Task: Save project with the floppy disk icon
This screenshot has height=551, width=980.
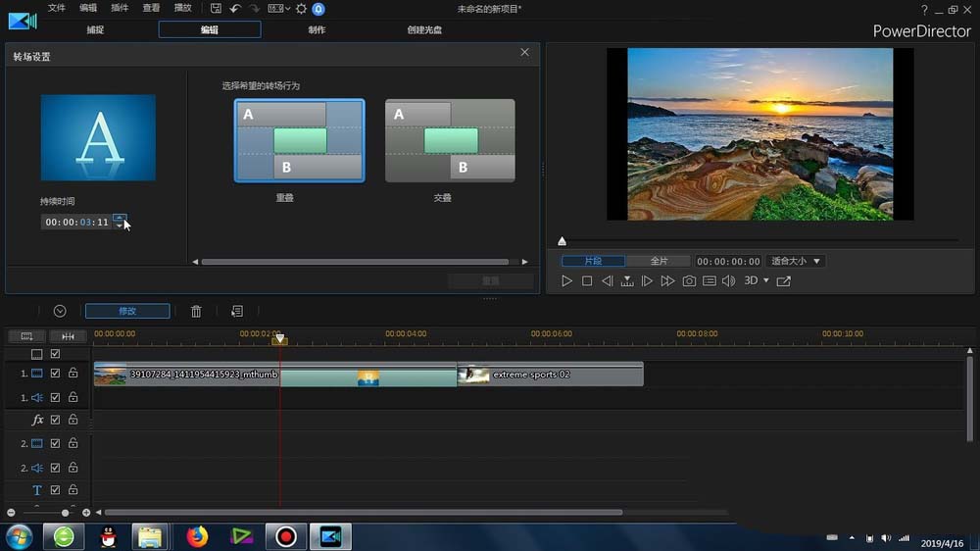Action: [216, 9]
